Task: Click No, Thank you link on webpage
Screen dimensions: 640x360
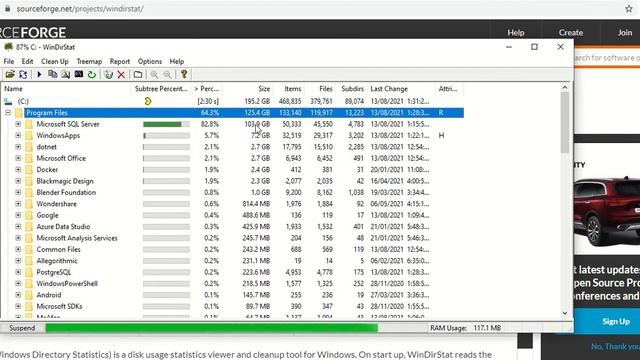Action: point(616,347)
